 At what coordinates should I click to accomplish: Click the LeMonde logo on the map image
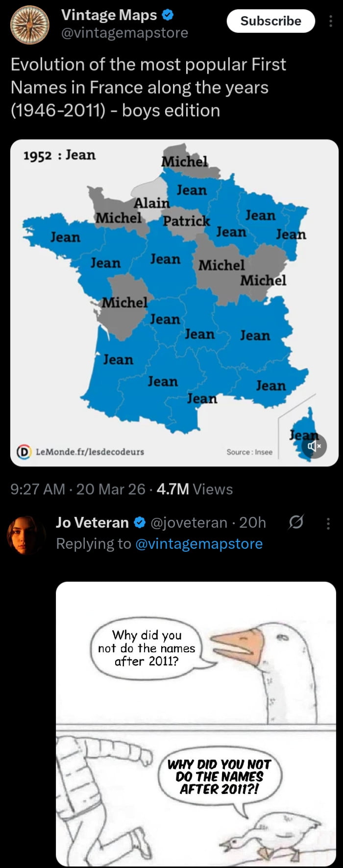point(24,452)
